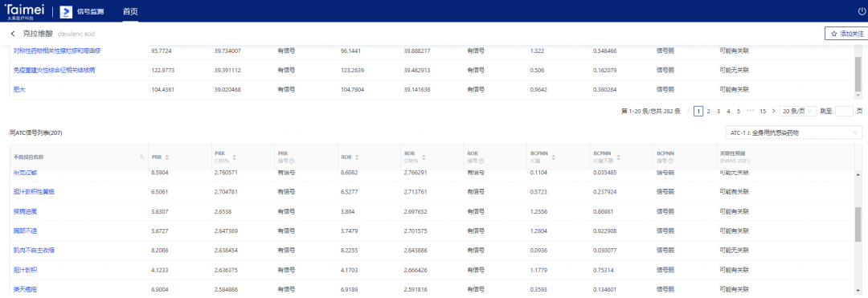The height and width of the screenshot is (298, 868).
Task: Select ROR value 3.894
Action: pos(348,211)
